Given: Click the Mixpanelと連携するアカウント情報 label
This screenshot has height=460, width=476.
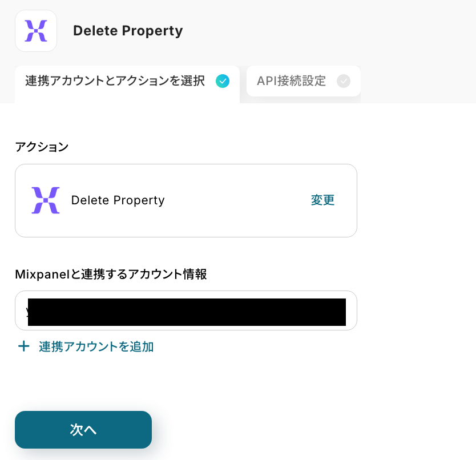Looking at the screenshot, I should click(x=111, y=275).
